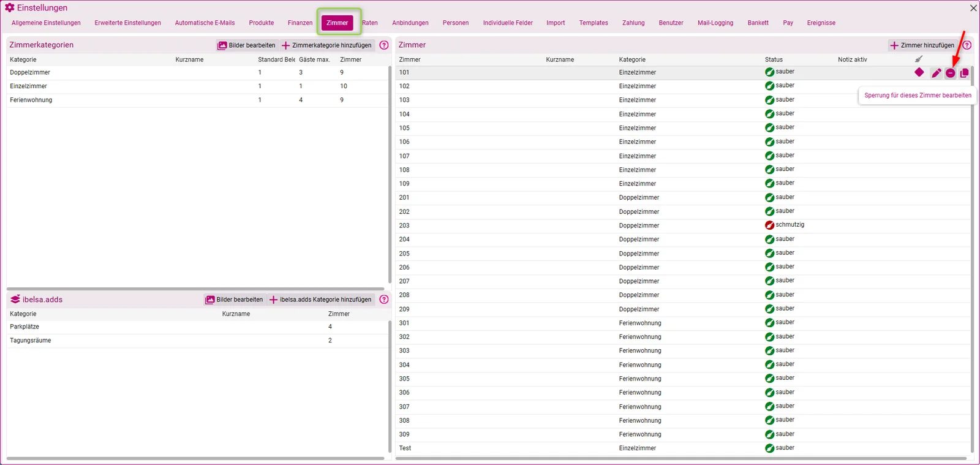980x465 pixels.
Task: Sort rooms by Kategorie column header in Zimmer panel
Action: coord(632,59)
